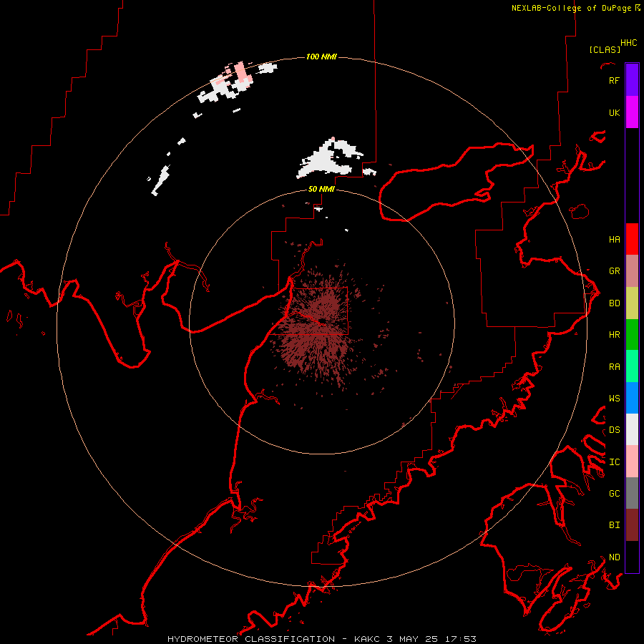Image resolution: width=644 pixels, height=644 pixels.
Task: Click the RA light-green legend swatch
Action: point(632,366)
